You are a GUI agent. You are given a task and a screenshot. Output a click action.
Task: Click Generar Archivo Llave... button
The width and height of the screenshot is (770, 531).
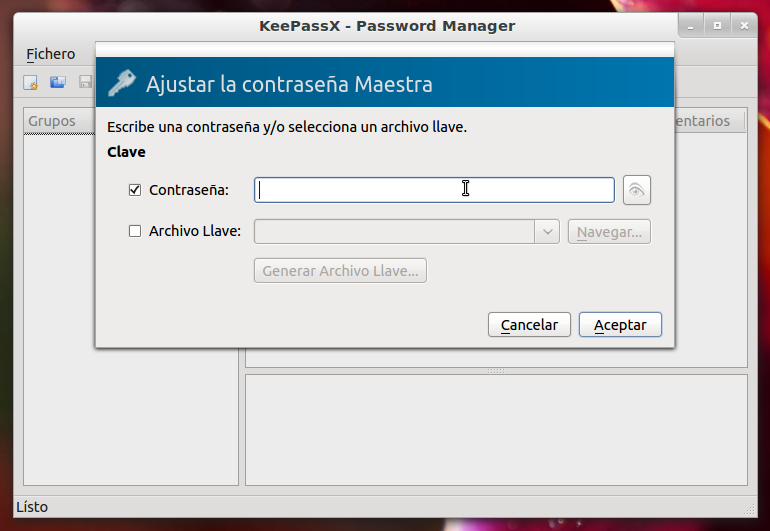(x=340, y=271)
